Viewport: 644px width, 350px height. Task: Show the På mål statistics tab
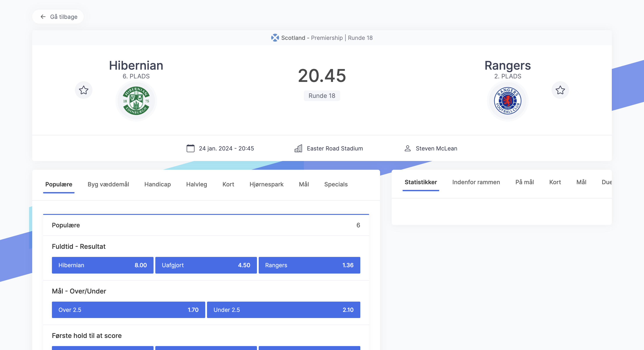[x=524, y=182]
